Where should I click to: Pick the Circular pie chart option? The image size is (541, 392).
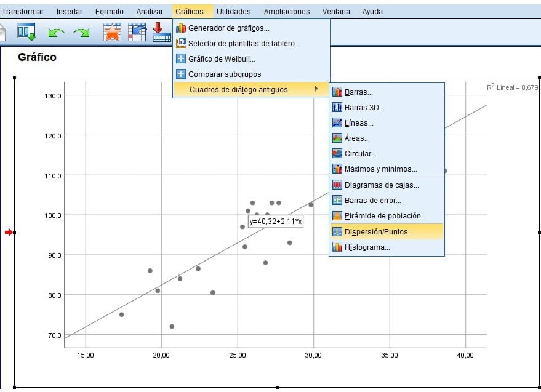[x=360, y=154]
